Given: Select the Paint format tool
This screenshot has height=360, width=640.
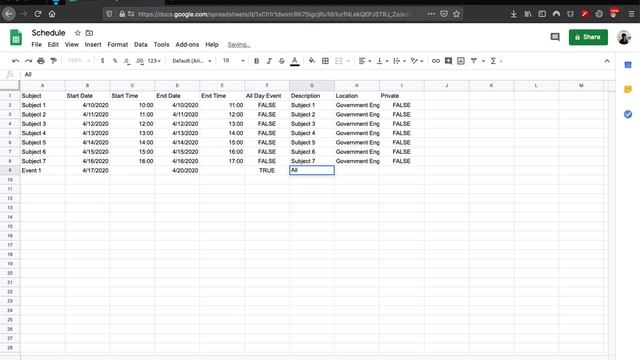Looking at the screenshot, I should click(53, 61).
